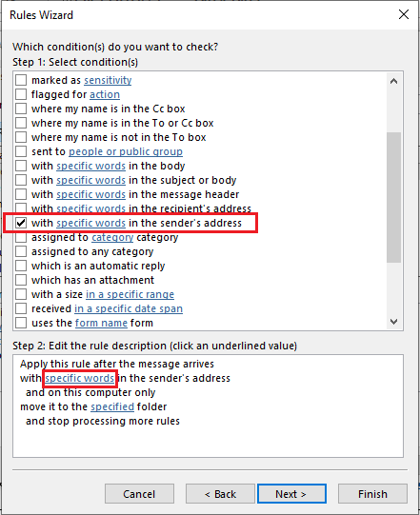
Task: Go back with the < Back button
Action: point(220,494)
